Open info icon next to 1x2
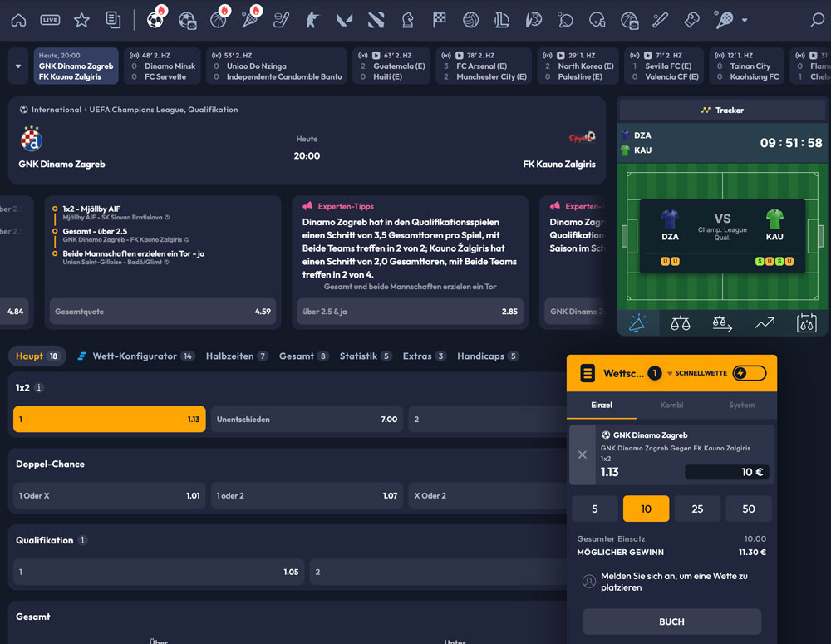Viewport: 831px width, 644px height. tap(39, 387)
